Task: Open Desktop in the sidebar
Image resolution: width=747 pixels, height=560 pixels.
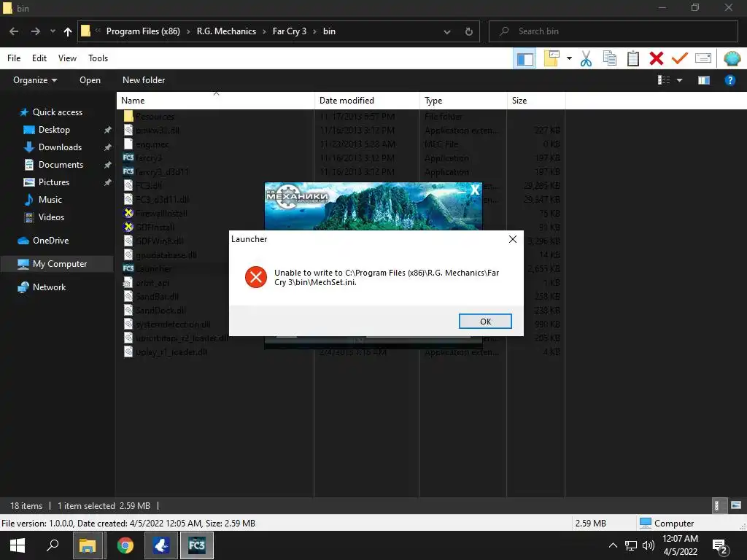Action: point(54,130)
